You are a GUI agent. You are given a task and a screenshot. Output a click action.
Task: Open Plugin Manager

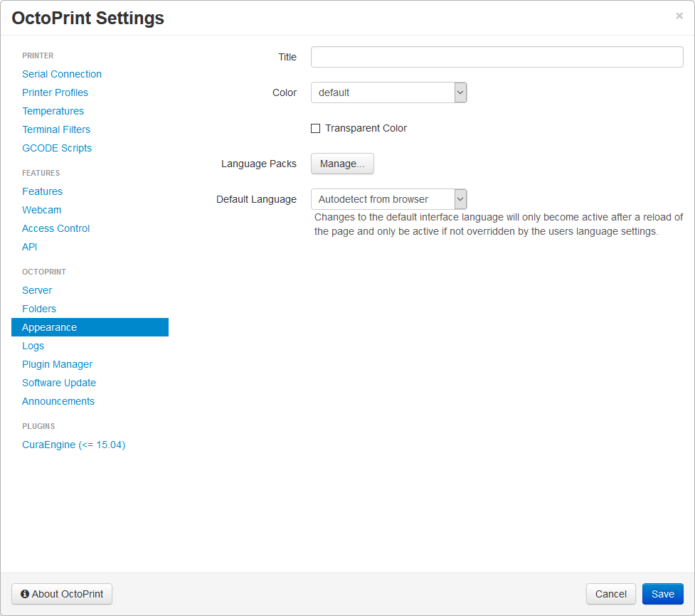(57, 364)
